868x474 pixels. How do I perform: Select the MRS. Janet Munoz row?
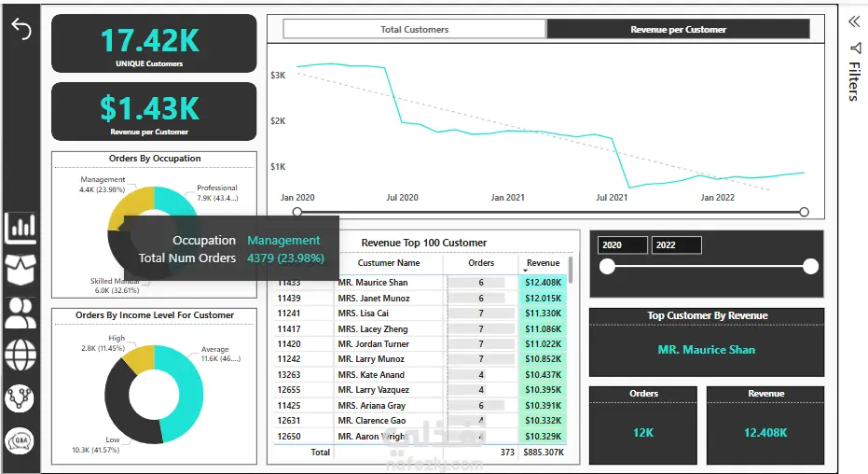(421, 298)
